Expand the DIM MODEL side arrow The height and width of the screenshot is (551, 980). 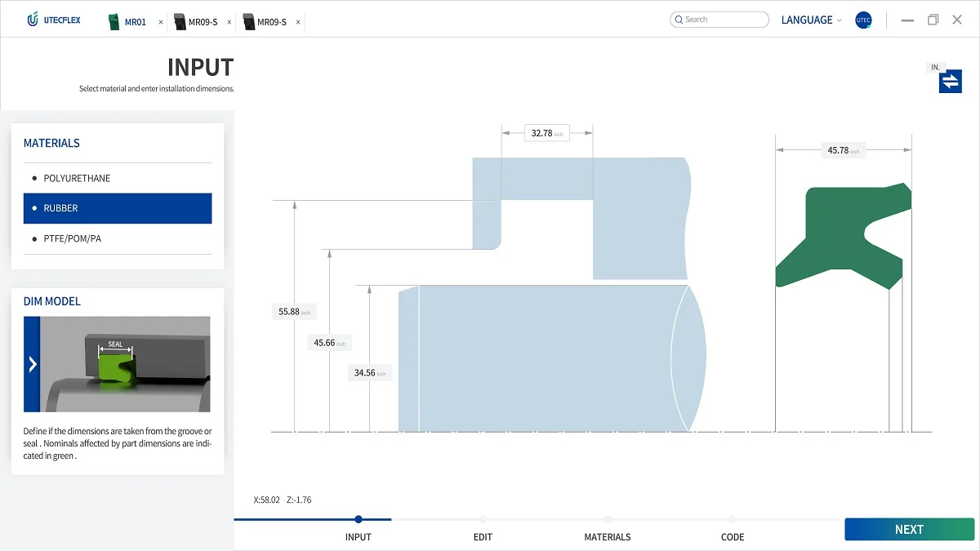[32, 364]
